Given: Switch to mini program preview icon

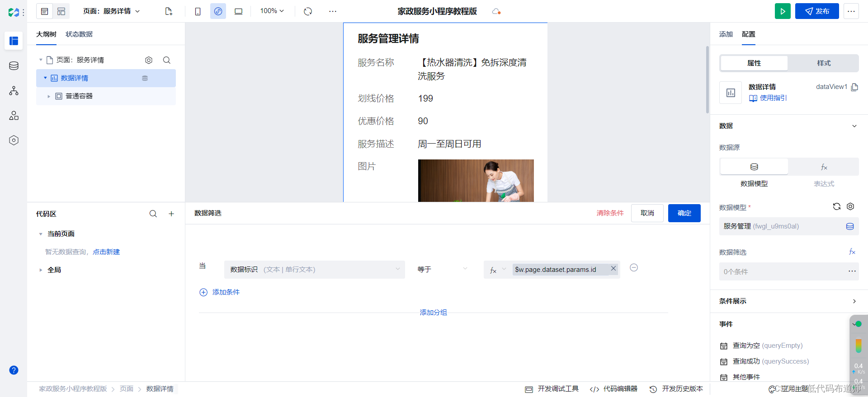Looking at the screenshot, I should click(218, 11).
